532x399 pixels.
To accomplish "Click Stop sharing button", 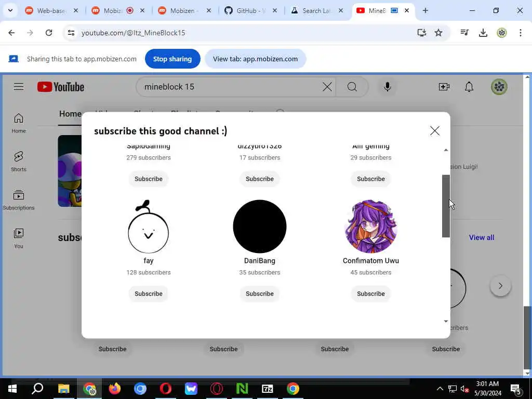I will point(172,59).
